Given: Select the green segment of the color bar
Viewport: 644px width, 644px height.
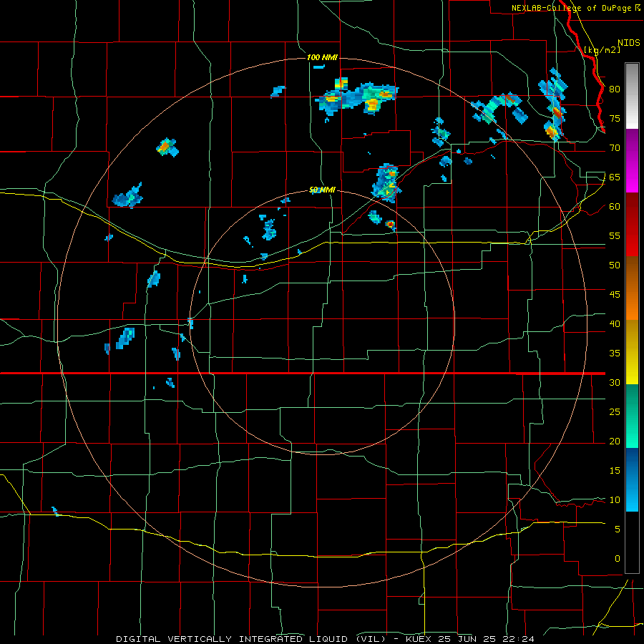Looking at the screenshot, I should (632, 416).
